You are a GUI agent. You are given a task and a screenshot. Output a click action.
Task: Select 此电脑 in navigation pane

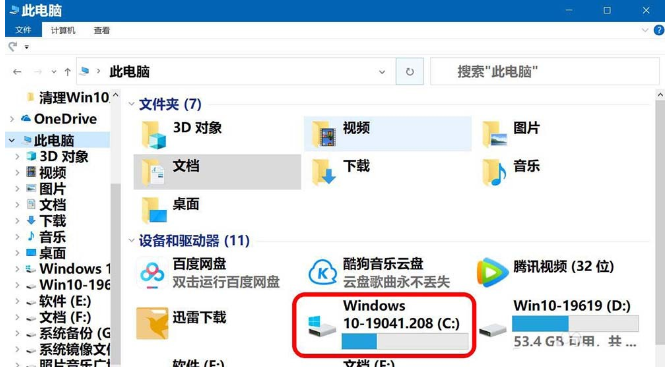[54, 140]
